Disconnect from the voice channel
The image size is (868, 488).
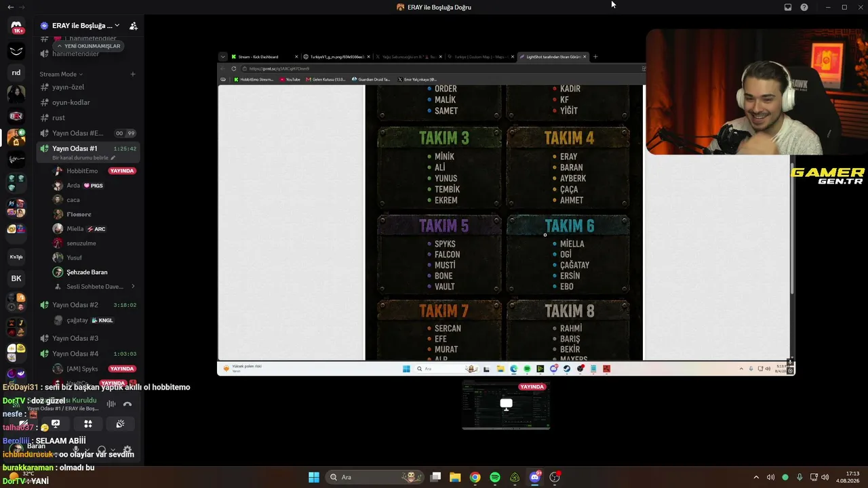click(127, 404)
